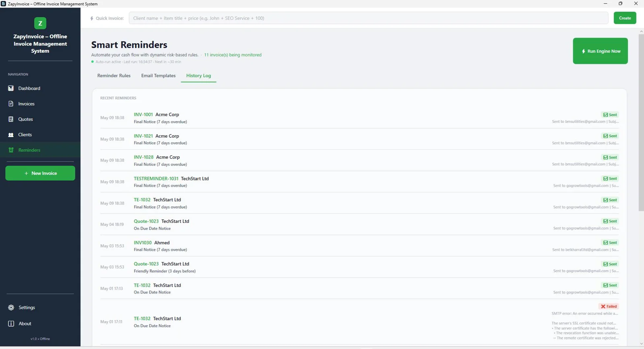The width and height of the screenshot is (644, 349).
Task: Open Settings from the sidebar
Action: tap(40, 308)
